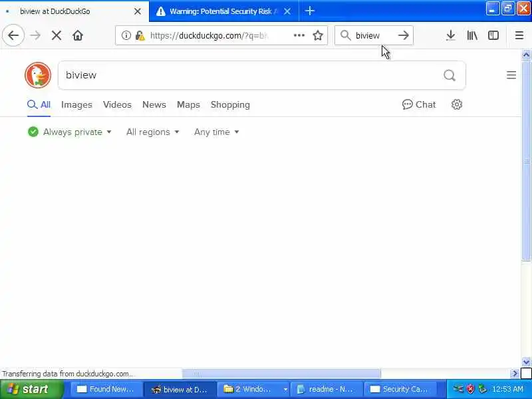
Task: Open the Downloads toolbar icon
Action: click(451, 35)
